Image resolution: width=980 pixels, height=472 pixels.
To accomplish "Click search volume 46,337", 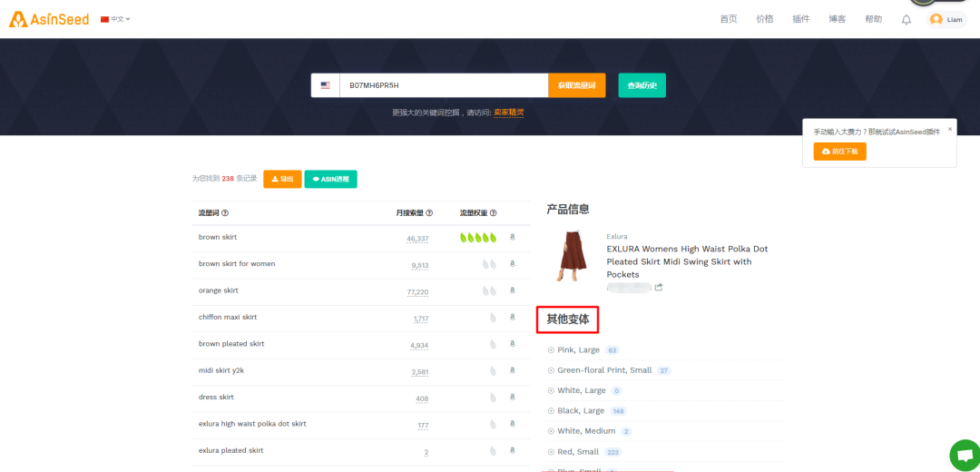I will (x=417, y=239).
